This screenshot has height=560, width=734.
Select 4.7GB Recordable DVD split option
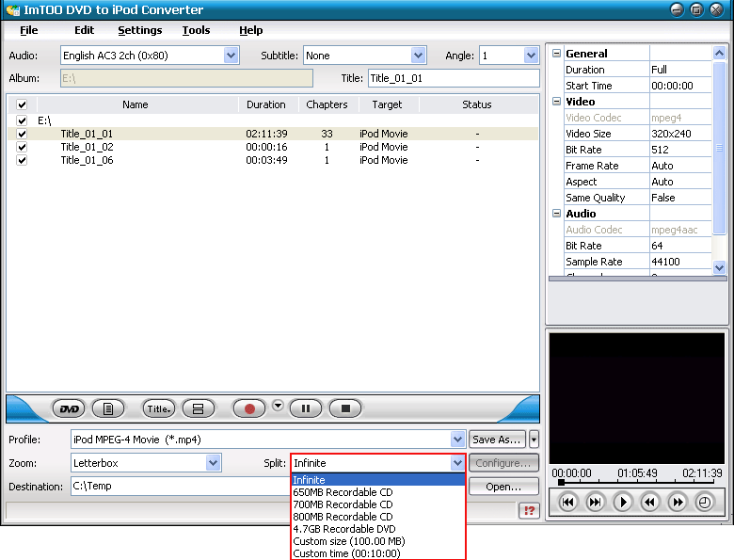pyautogui.click(x=377, y=529)
